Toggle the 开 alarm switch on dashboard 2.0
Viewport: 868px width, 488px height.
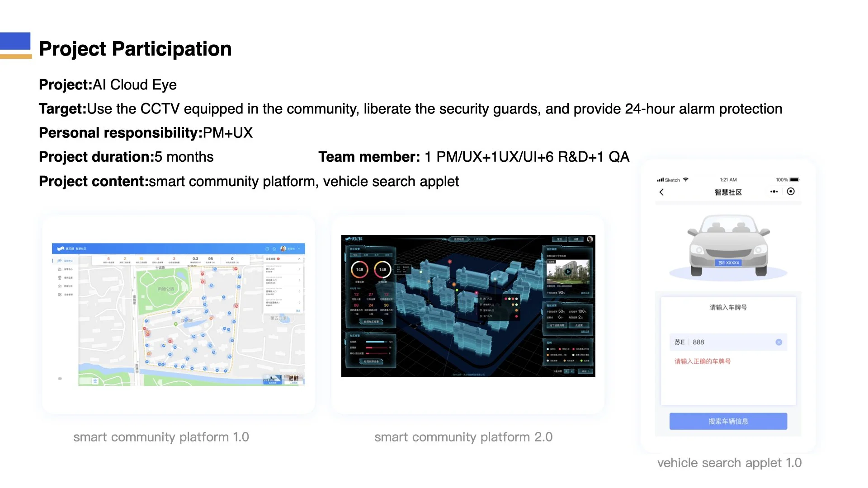566,371
